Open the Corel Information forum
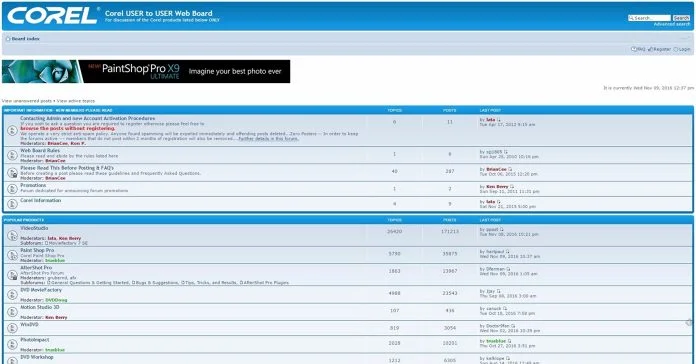This screenshot has height=364, width=696. 40,200
